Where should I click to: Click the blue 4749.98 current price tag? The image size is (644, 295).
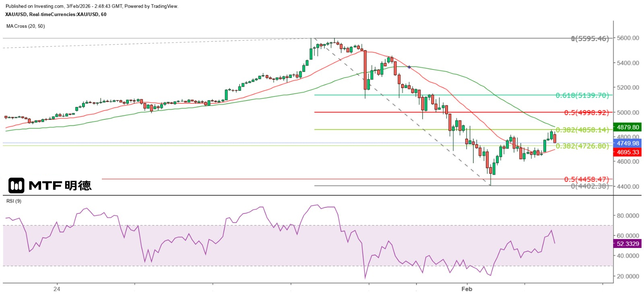coord(627,143)
